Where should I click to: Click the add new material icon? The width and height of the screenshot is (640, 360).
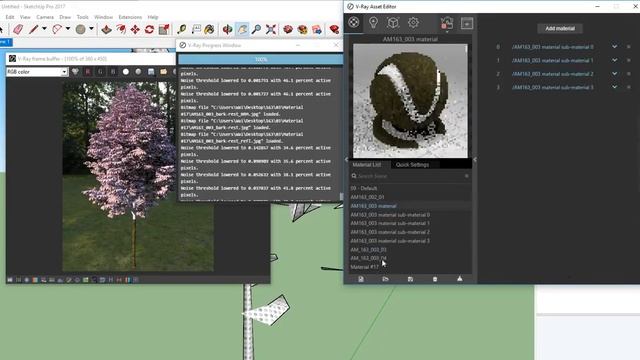[361, 279]
